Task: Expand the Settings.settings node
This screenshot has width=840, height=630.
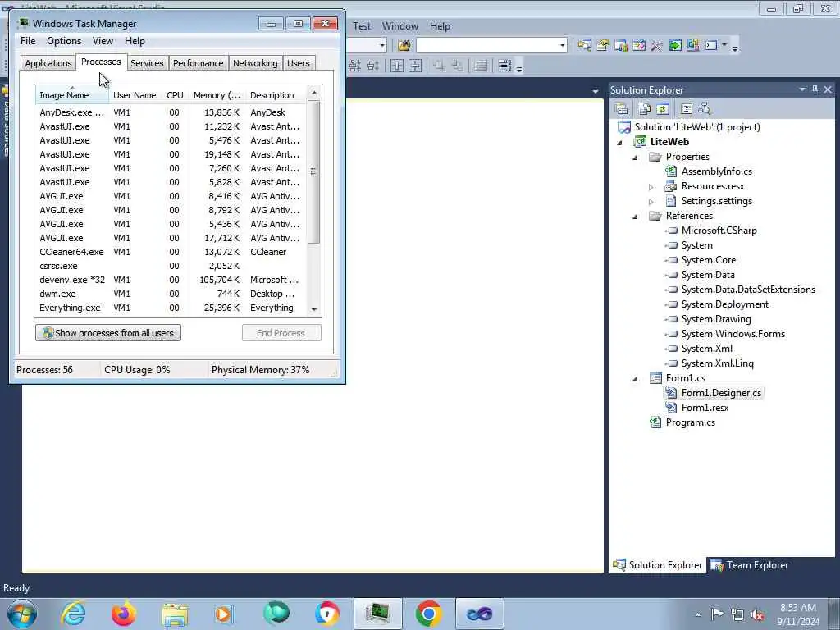Action: coord(651,202)
